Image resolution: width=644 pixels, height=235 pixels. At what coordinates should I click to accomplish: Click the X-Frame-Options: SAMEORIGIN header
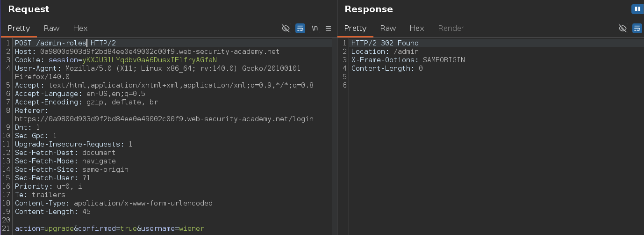click(x=408, y=60)
